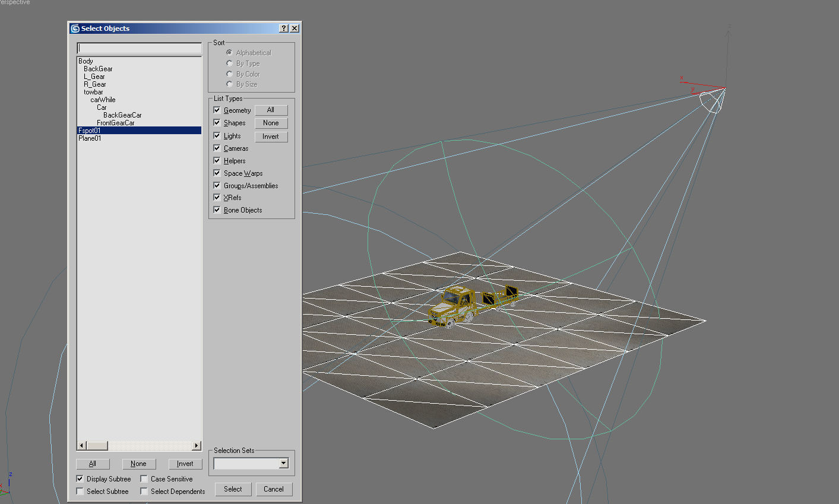Enable Case Sensitive checkbox

coord(144,478)
